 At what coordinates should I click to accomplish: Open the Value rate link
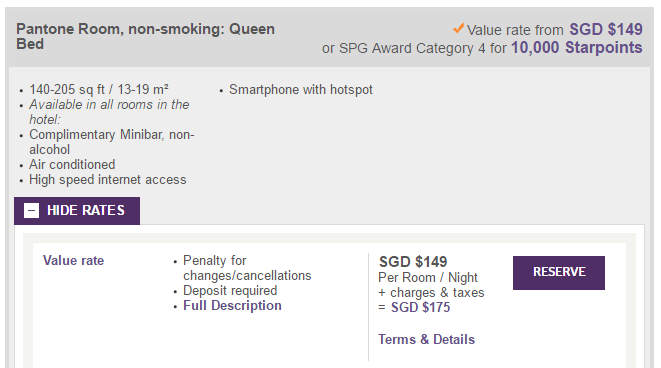coord(73,261)
